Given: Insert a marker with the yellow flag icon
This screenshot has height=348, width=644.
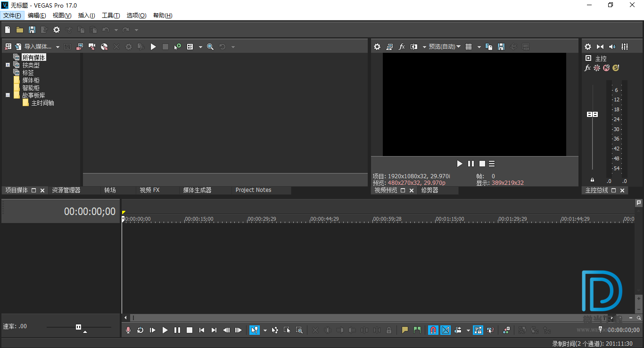Looking at the screenshot, I should pos(405,330).
